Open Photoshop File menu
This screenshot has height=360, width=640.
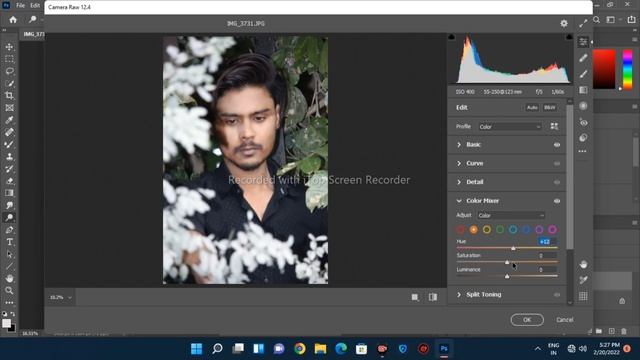coord(20,5)
